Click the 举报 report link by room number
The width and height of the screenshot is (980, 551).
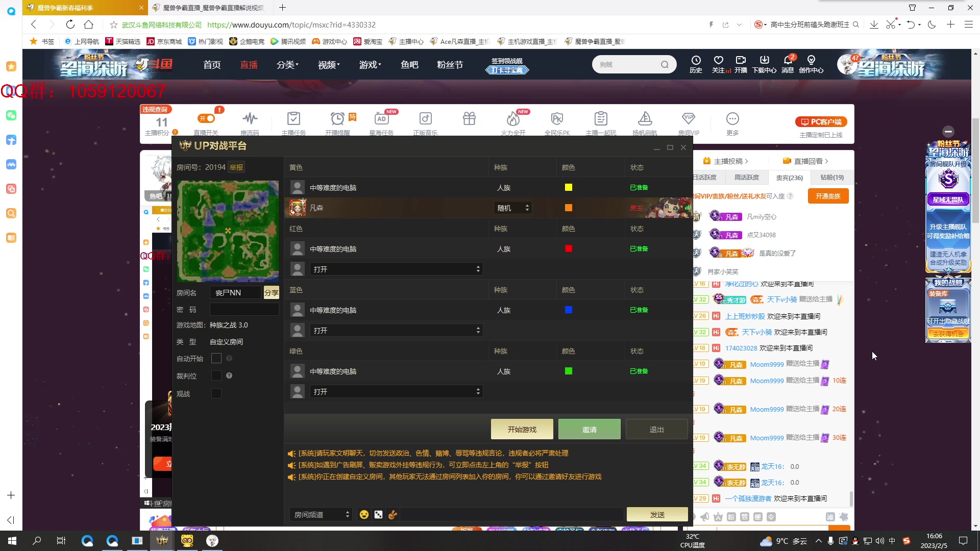pyautogui.click(x=236, y=167)
